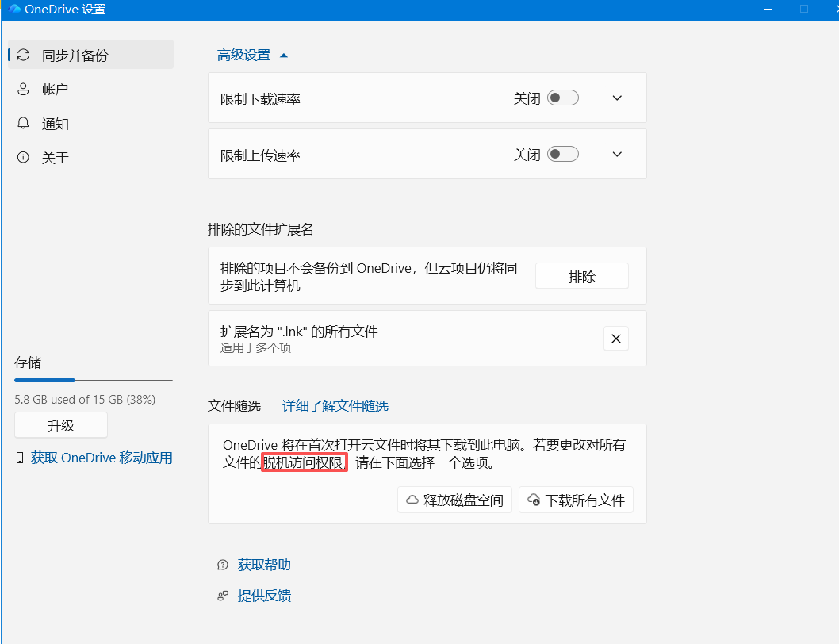
Task: Click the feedback person icon beside 提供反馈
Action: tap(223, 596)
